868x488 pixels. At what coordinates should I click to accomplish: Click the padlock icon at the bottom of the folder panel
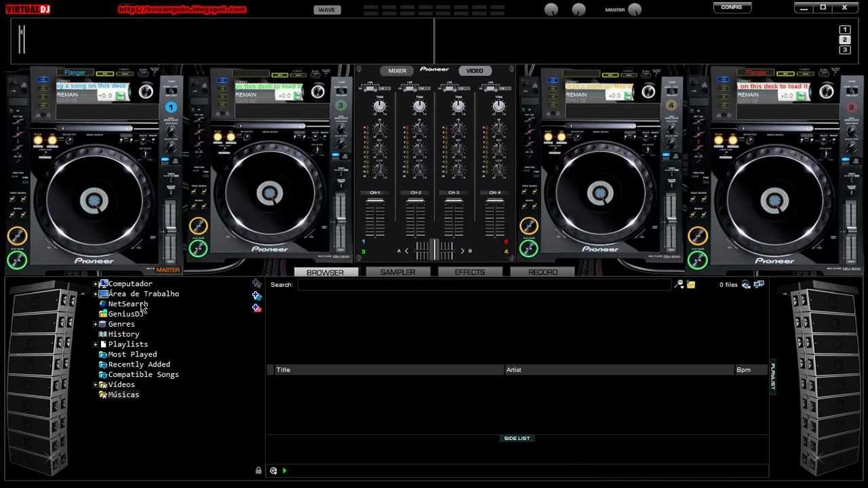point(258,470)
